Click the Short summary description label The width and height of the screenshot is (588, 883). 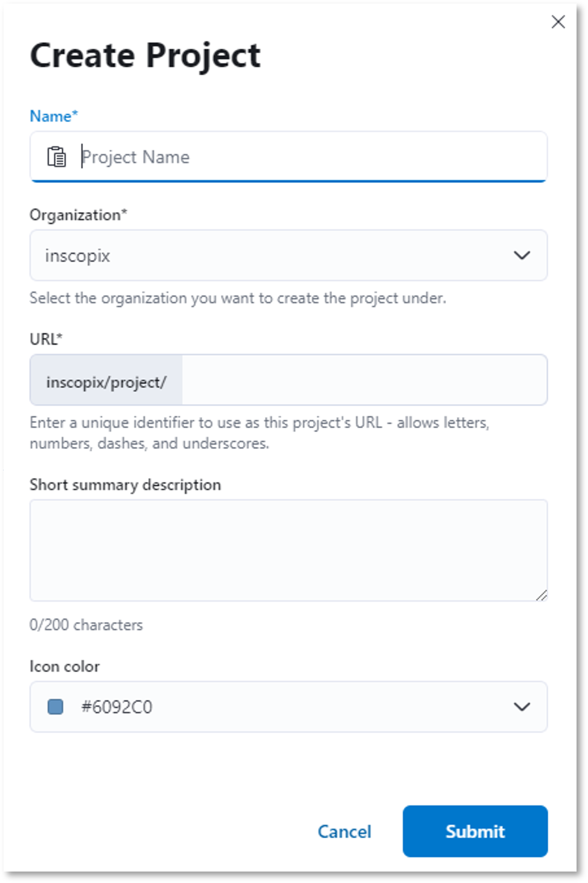(x=125, y=485)
